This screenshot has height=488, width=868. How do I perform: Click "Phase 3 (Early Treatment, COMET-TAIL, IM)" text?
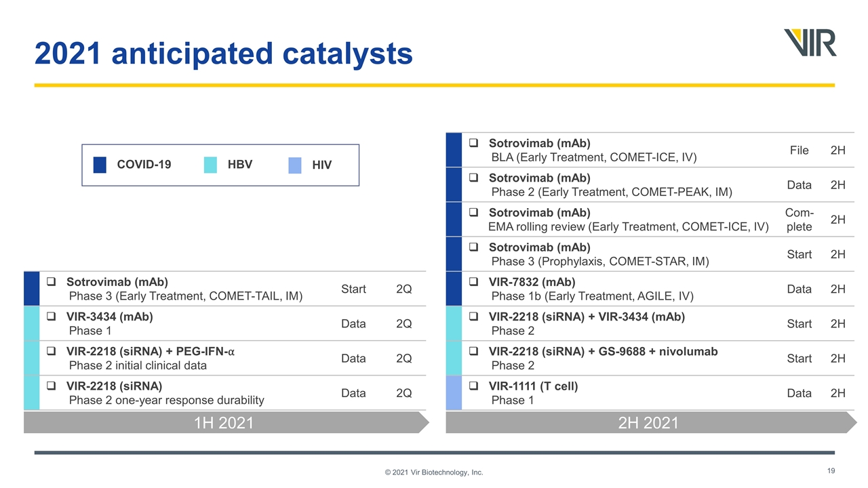(186, 296)
